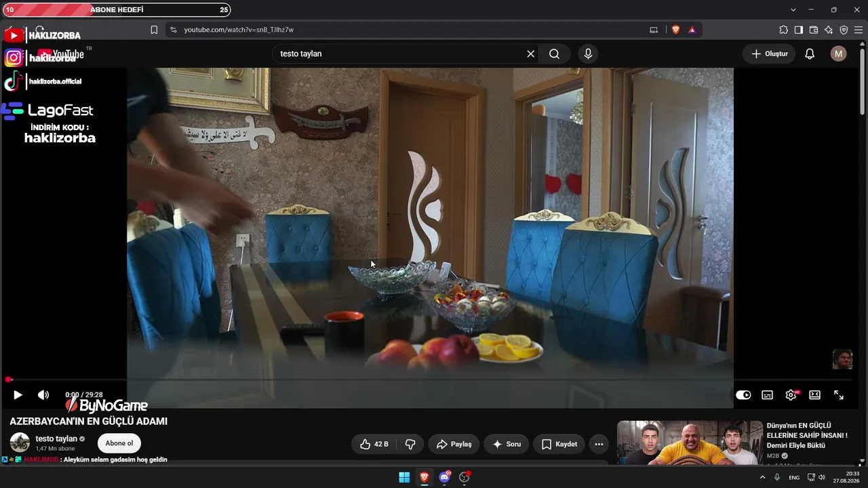This screenshot has width=868, height=488.
Task: Toggle the browser sidebar panel icon
Action: tap(799, 30)
